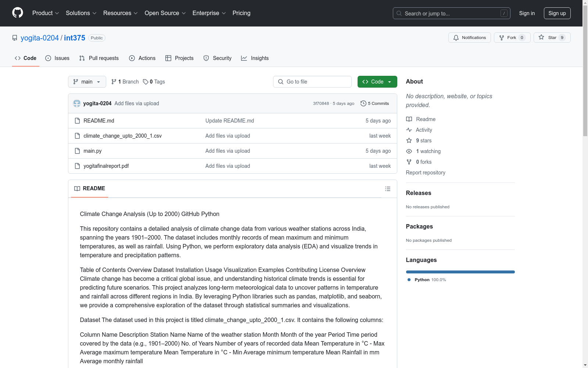Open the Pull requests tab
Viewport: 588px width, 368px height.
pos(99,58)
